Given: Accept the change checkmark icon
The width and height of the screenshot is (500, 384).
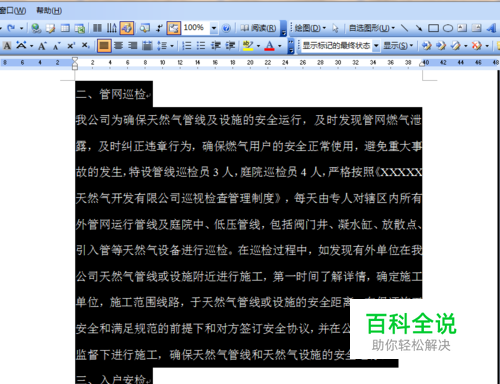Looking at the screenshot, I should coord(455,46).
